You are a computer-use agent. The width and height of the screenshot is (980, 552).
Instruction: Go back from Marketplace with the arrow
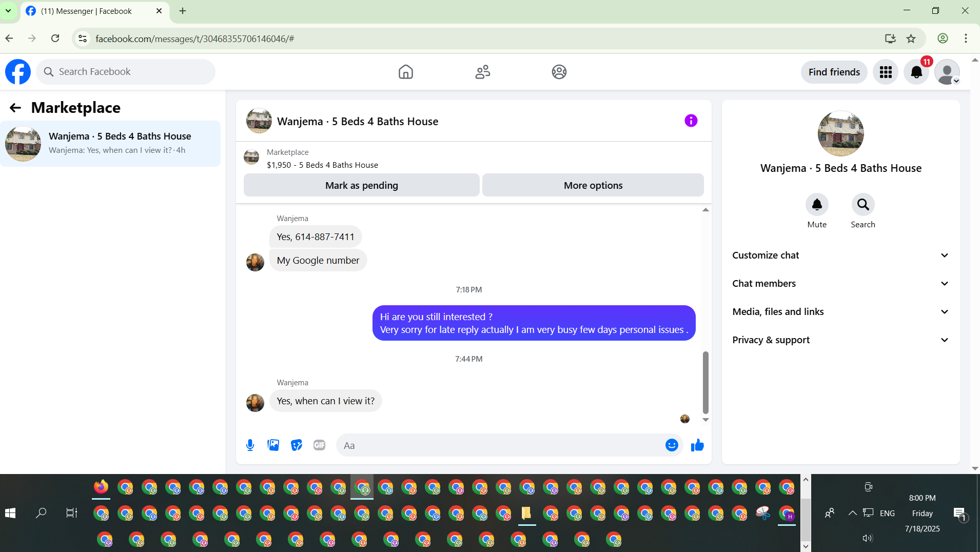pyautogui.click(x=15, y=108)
